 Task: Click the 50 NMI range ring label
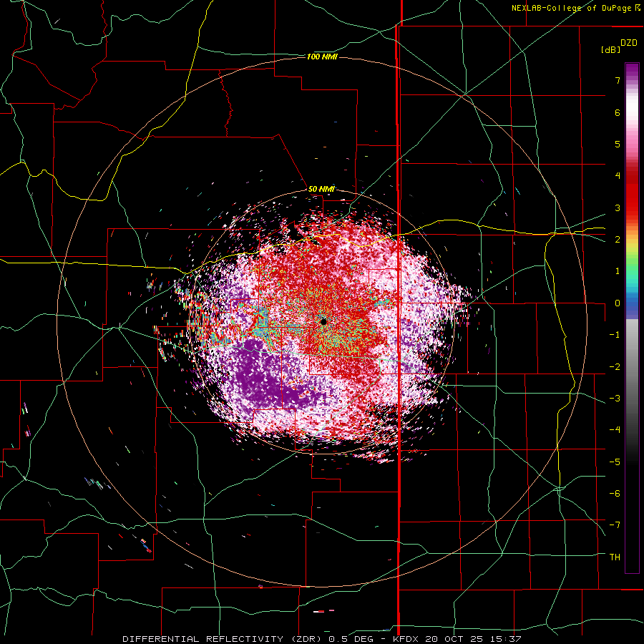coord(321,189)
